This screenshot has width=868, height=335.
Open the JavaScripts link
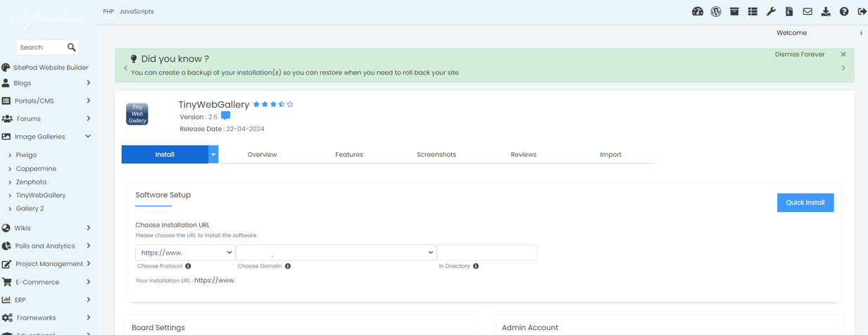(137, 11)
